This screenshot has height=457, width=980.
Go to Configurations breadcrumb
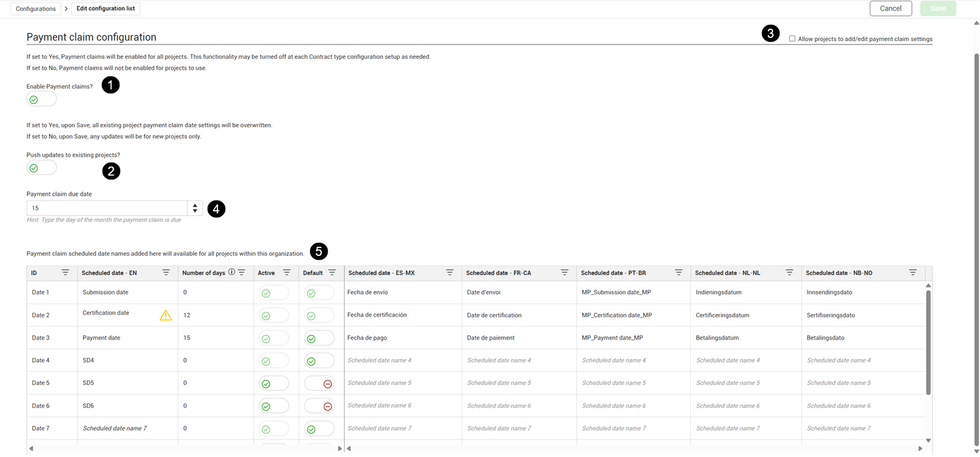(36, 8)
